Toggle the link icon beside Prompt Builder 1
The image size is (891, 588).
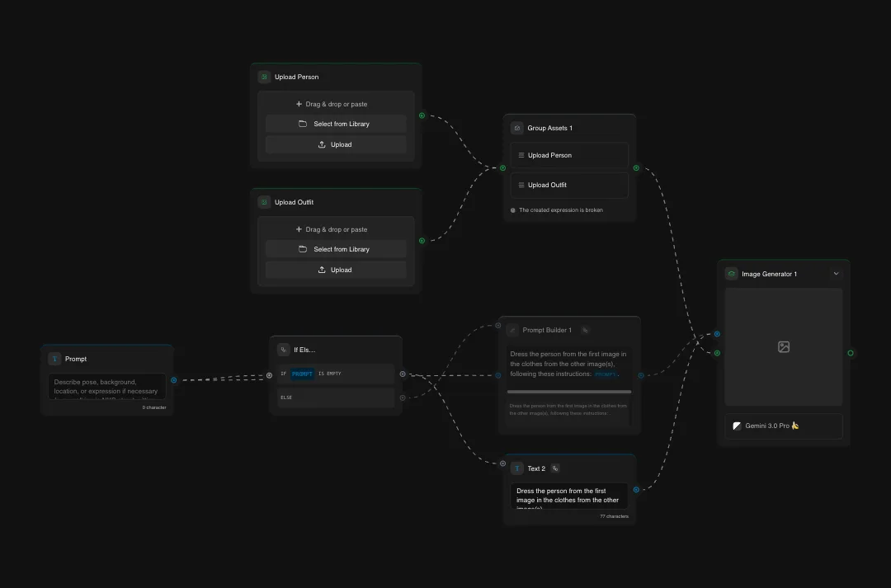[585, 329]
